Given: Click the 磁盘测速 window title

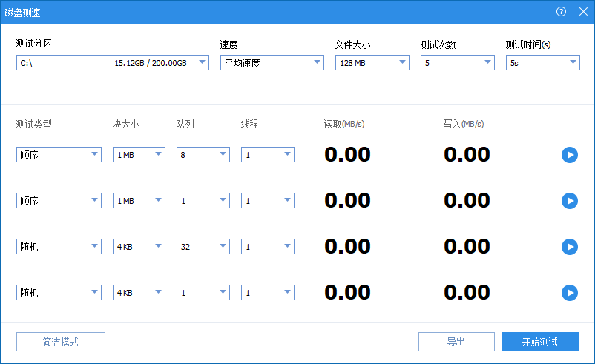Looking at the screenshot, I should (22, 13).
